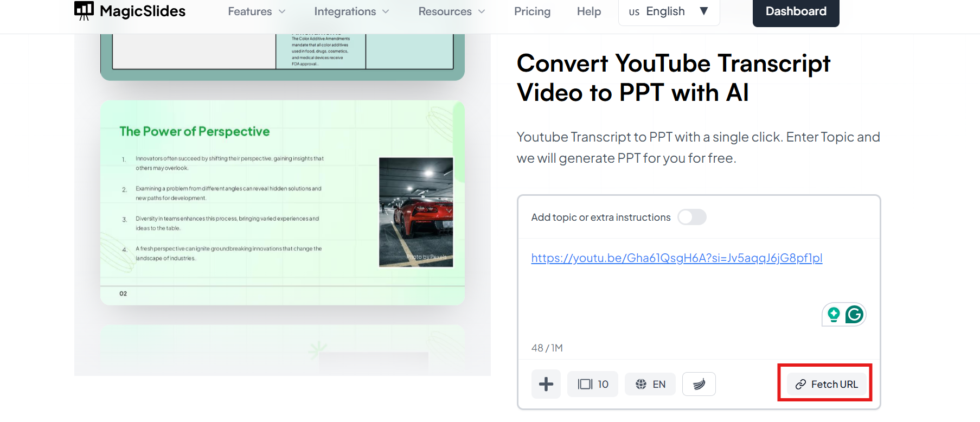Click the Convert YouTube Transcript heading
This screenshot has height=422, width=980.
click(x=673, y=78)
